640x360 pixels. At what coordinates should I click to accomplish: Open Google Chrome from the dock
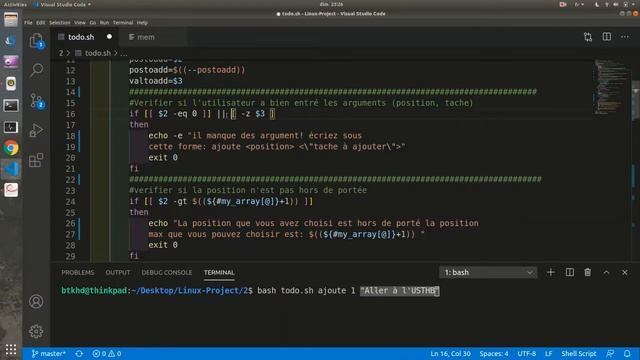pyautogui.click(x=11, y=148)
